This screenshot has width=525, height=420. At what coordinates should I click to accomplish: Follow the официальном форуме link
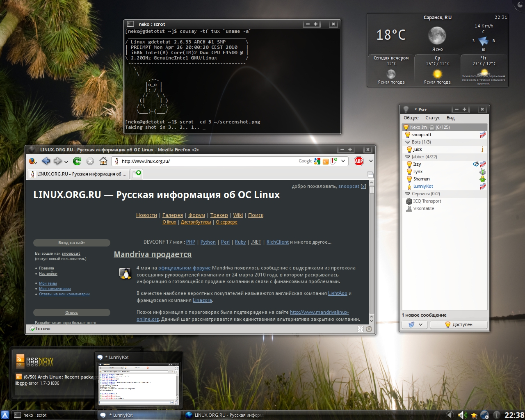184,268
